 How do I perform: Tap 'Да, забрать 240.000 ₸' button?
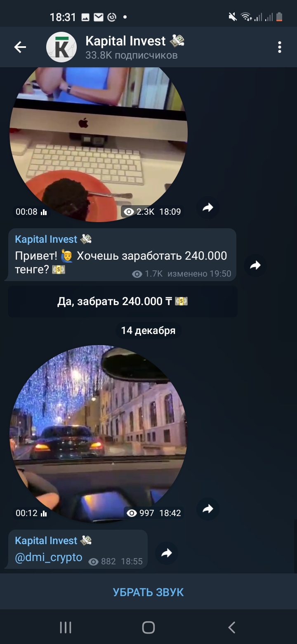click(123, 301)
